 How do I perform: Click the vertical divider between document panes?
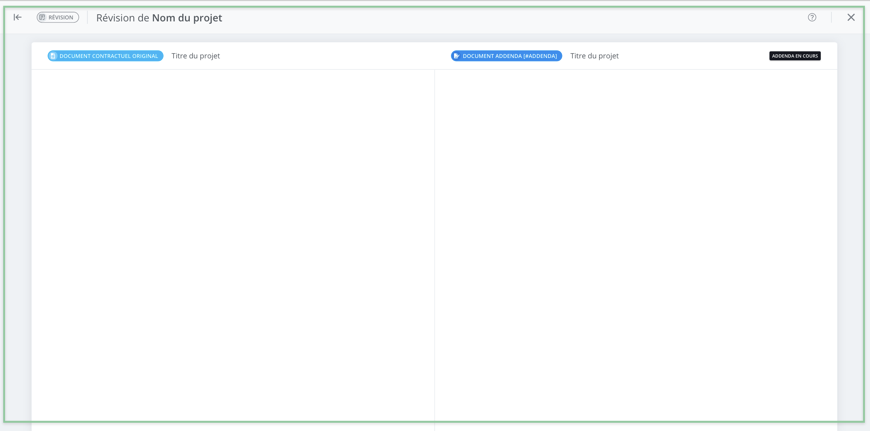[x=434, y=240]
